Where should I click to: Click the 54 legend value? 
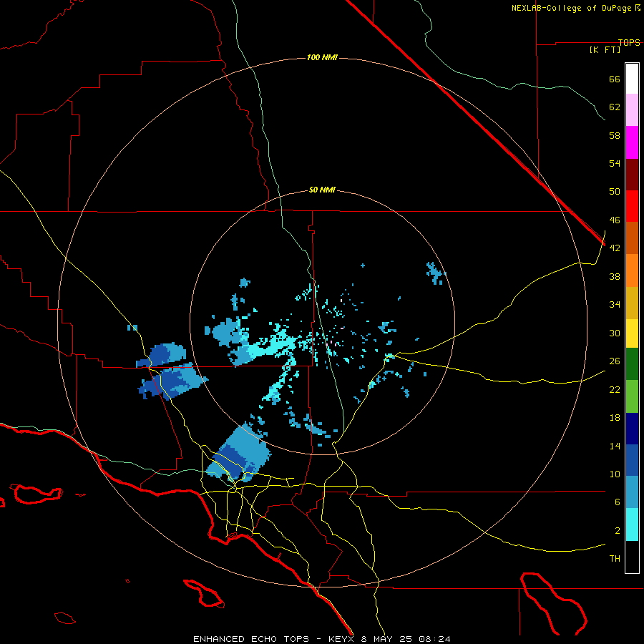pyautogui.click(x=615, y=163)
